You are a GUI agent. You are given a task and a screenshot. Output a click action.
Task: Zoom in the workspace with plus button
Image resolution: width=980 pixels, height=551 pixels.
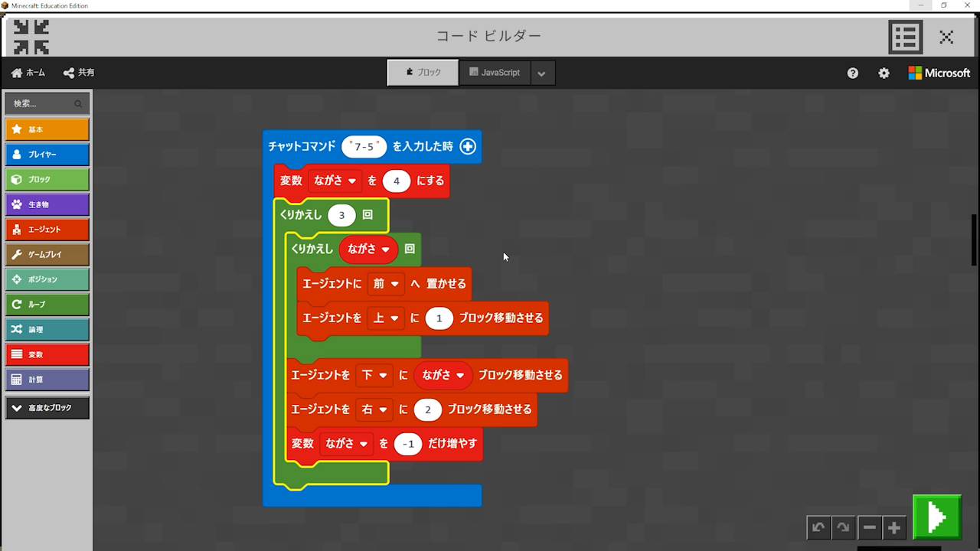point(893,527)
